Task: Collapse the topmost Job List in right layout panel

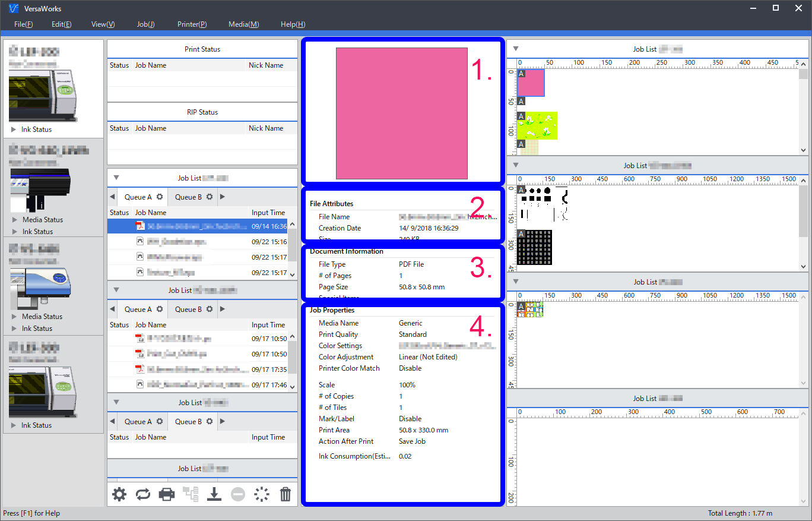Action: (x=516, y=49)
